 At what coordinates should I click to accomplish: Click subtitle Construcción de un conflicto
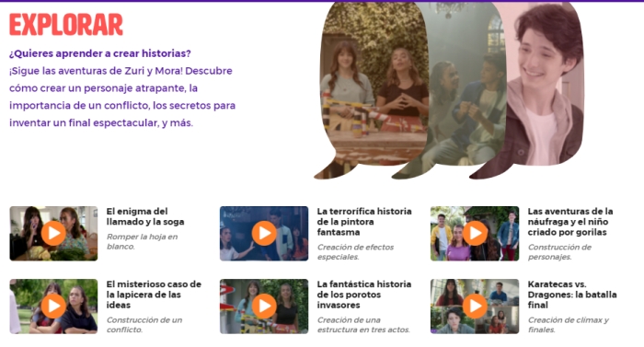pos(144,324)
